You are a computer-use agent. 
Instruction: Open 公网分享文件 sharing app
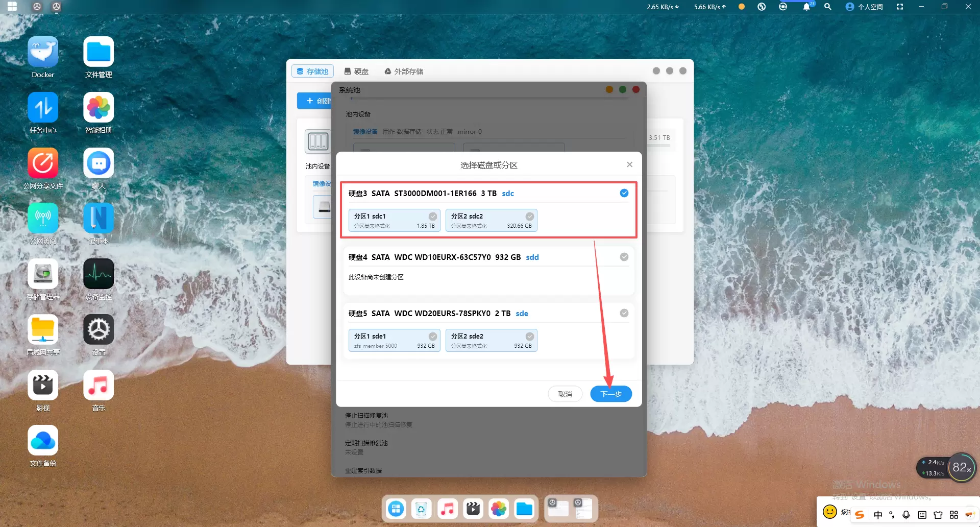click(43, 163)
